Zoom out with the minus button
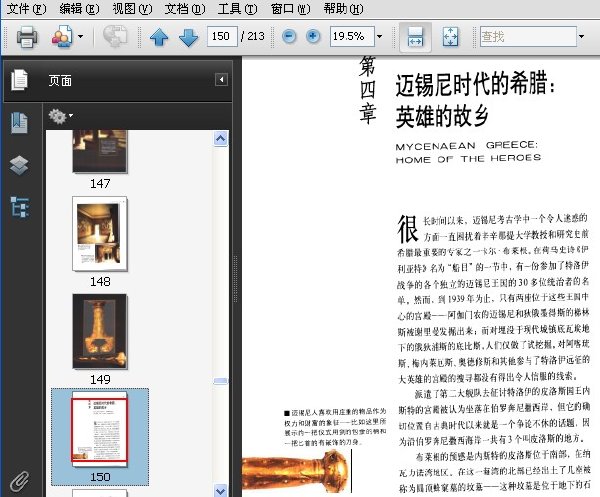Image resolution: width=600 pixels, height=497 pixels. [289, 37]
